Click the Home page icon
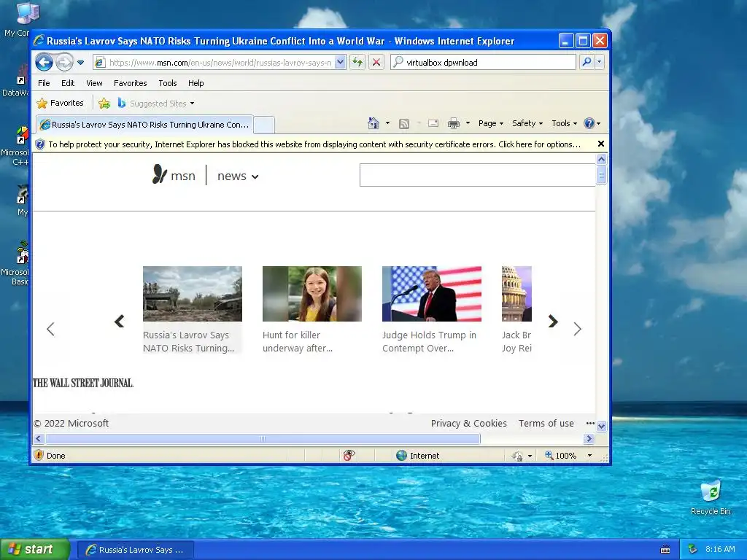The image size is (747, 560). pyautogui.click(x=373, y=123)
